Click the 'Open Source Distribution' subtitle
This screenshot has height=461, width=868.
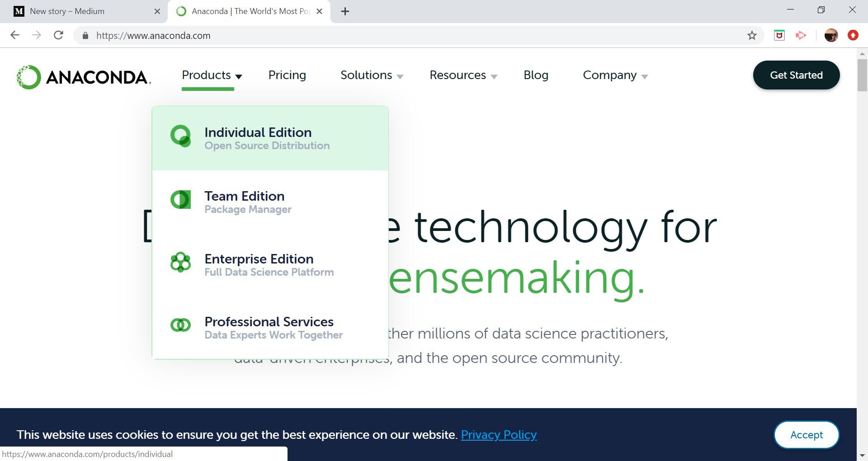click(x=267, y=146)
